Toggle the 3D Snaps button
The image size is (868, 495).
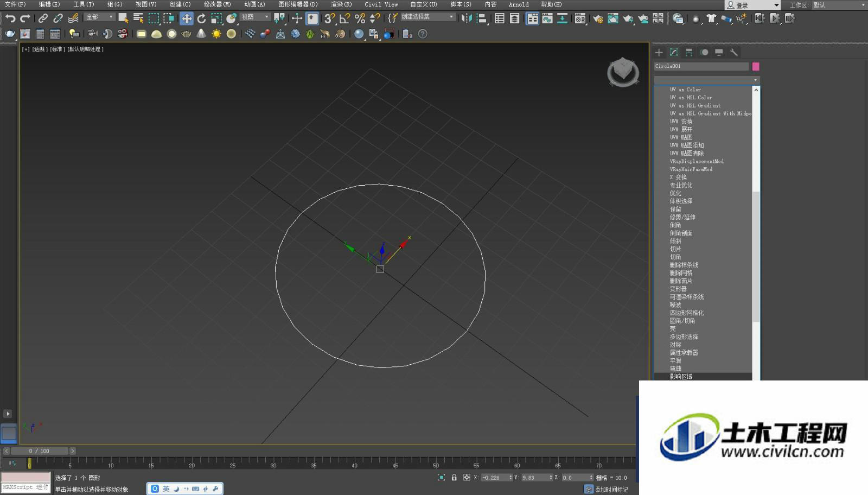click(x=329, y=18)
